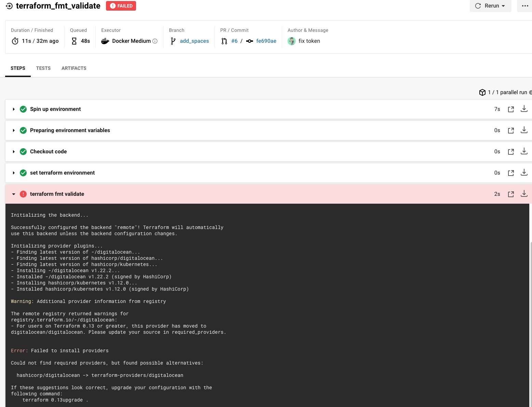
Task: Collapse the terraform fmt validate step
Action: tap(14, 194)
